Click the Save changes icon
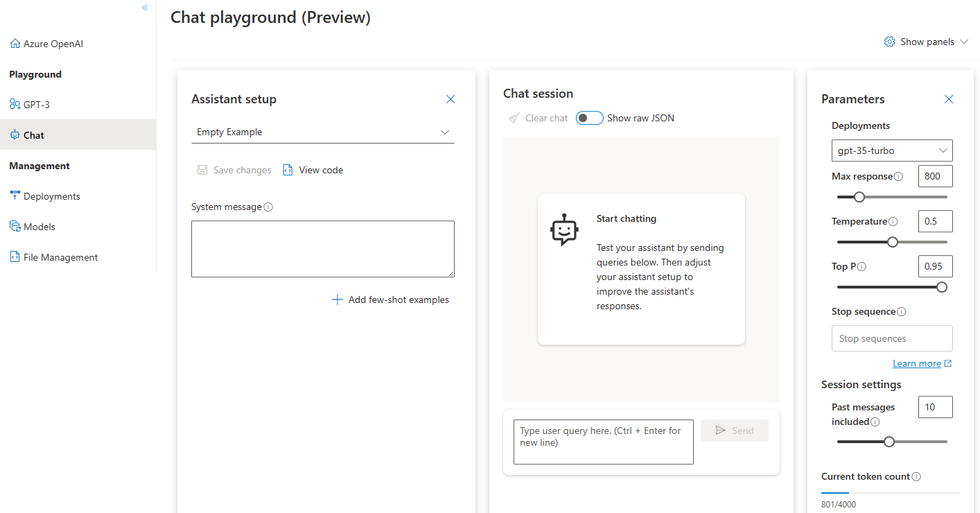The height and width of the screenshot is (513, 980). click(x=202, y=169)
